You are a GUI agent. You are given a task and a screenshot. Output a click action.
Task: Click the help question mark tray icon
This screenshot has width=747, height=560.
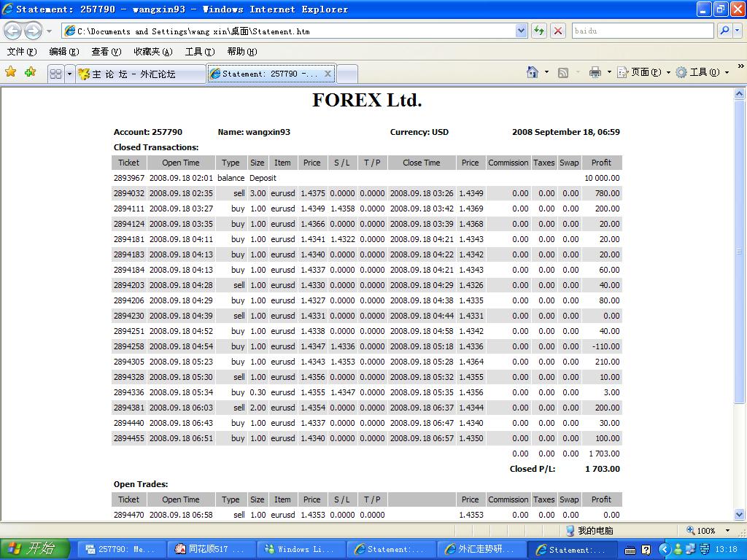click(646, 550)
